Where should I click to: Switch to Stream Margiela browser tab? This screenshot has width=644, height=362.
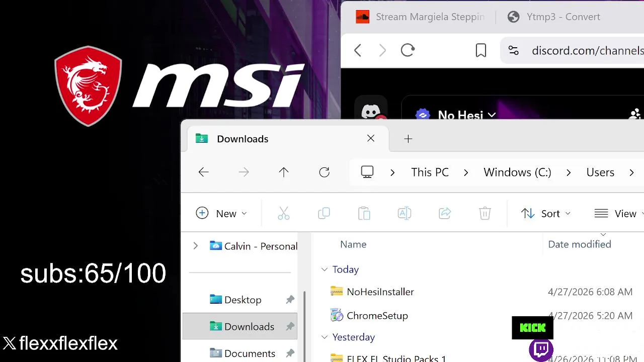420,17
